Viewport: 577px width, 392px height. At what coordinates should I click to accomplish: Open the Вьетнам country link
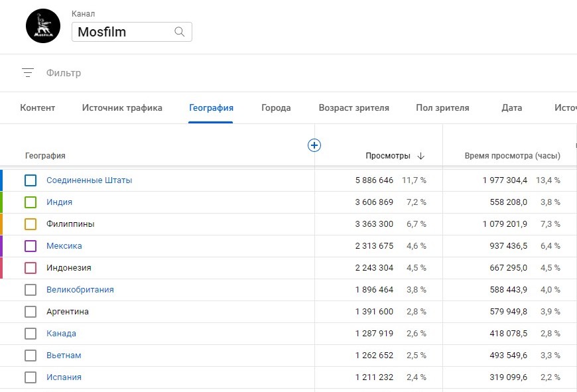coord(64,356)
